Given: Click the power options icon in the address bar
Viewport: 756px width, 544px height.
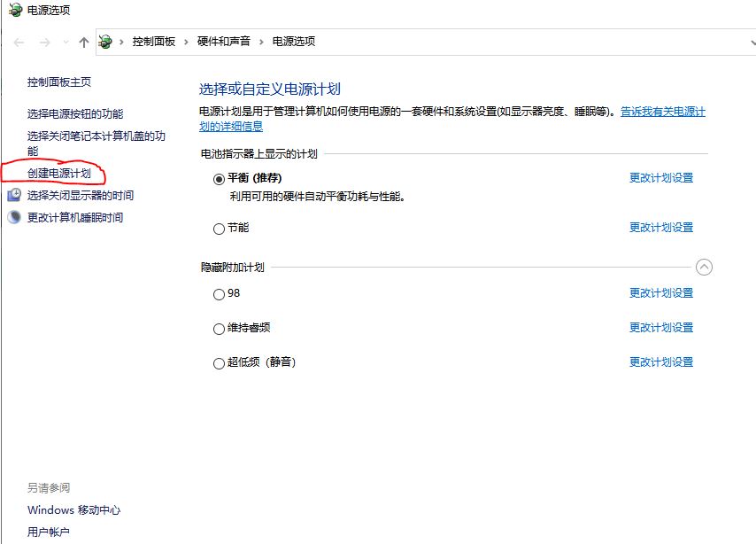Looking at the screenshot, I should (105, 41).
